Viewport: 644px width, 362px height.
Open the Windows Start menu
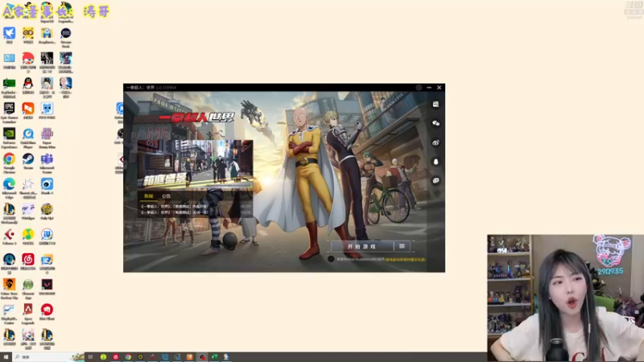[x=6, y=357]
